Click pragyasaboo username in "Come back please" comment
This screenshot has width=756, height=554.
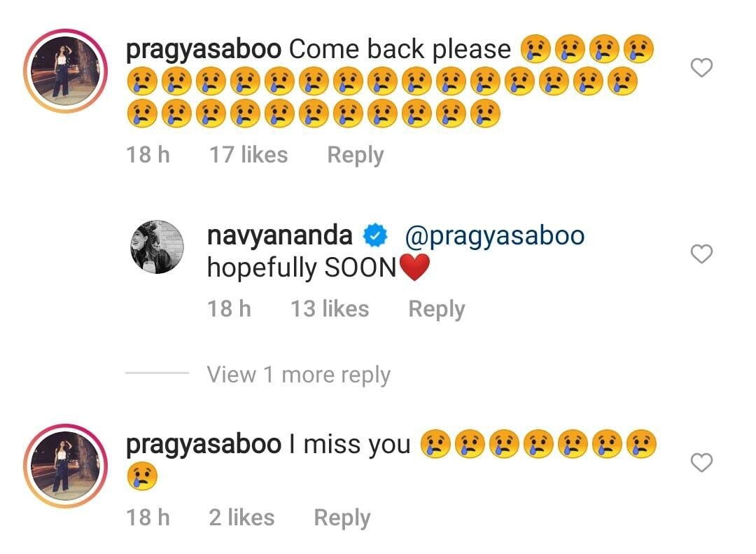point(204,50)
